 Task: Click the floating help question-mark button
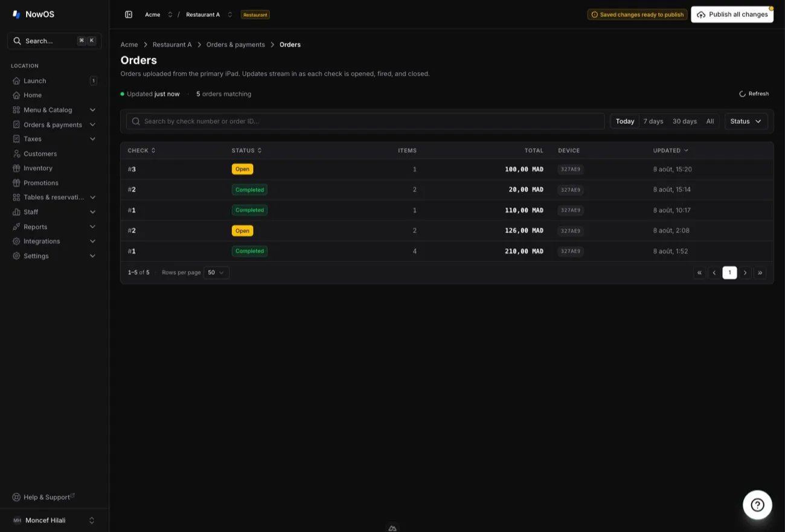tap(757, 505)
